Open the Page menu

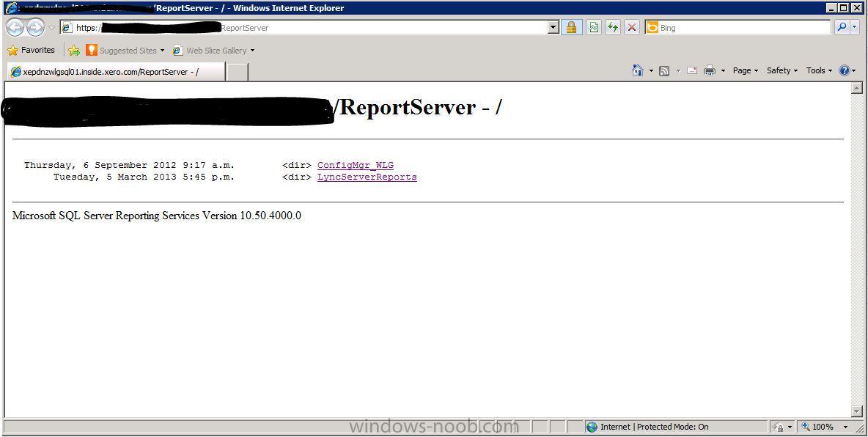[x=745, y=71]
